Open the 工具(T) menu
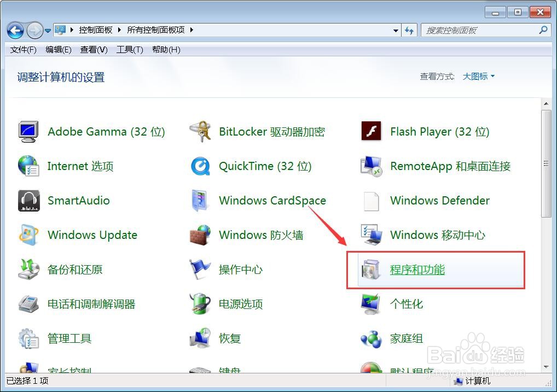This screenshot has width=557, height=392. coord(130,50)
